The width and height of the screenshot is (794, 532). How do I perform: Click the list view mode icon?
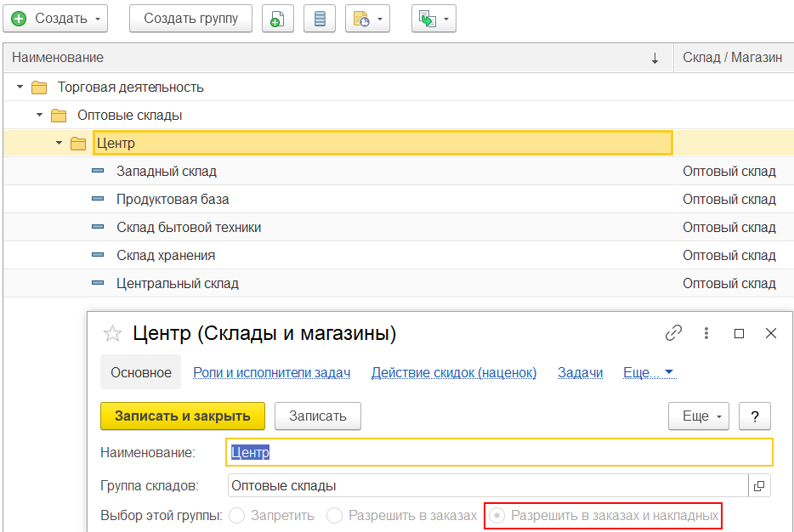click(x=320, y=19)
